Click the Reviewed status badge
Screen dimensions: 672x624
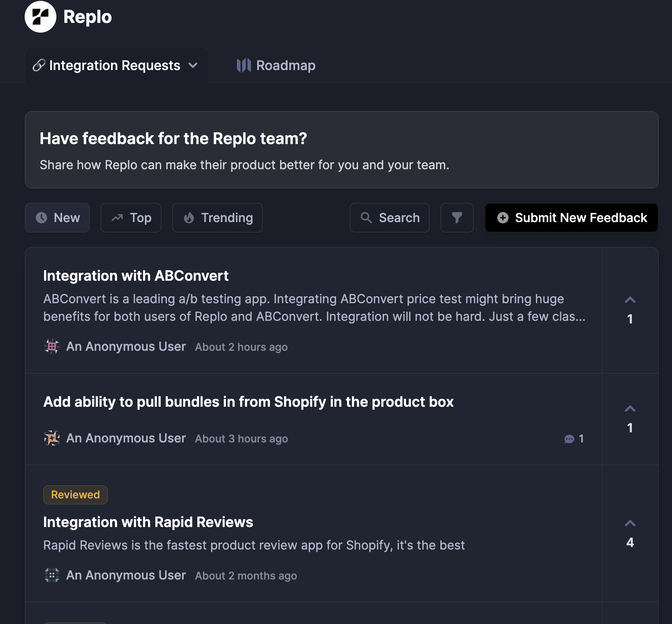click(75, 495)
